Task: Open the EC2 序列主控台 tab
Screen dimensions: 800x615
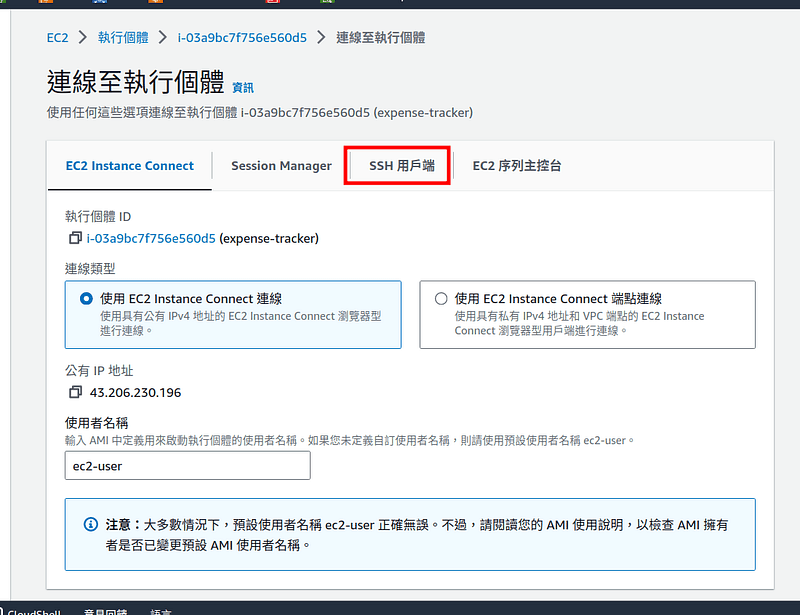Action: pos(516,166)
